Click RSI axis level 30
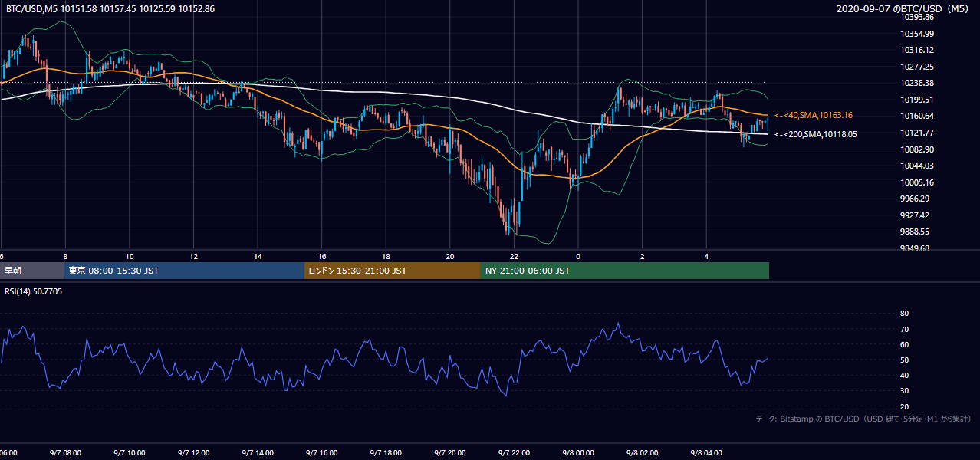 (x=905, y=391)
